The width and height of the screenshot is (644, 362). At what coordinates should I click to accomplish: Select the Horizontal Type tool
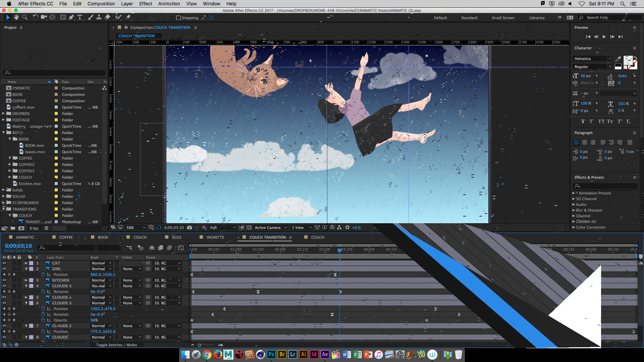pyautogui.click(x=80, y=17)
